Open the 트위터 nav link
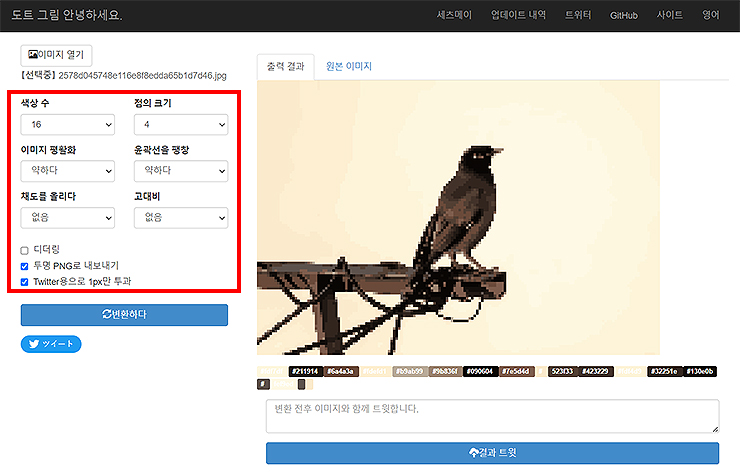The width and height of the screenshot is (740, 476). (578, 15)
